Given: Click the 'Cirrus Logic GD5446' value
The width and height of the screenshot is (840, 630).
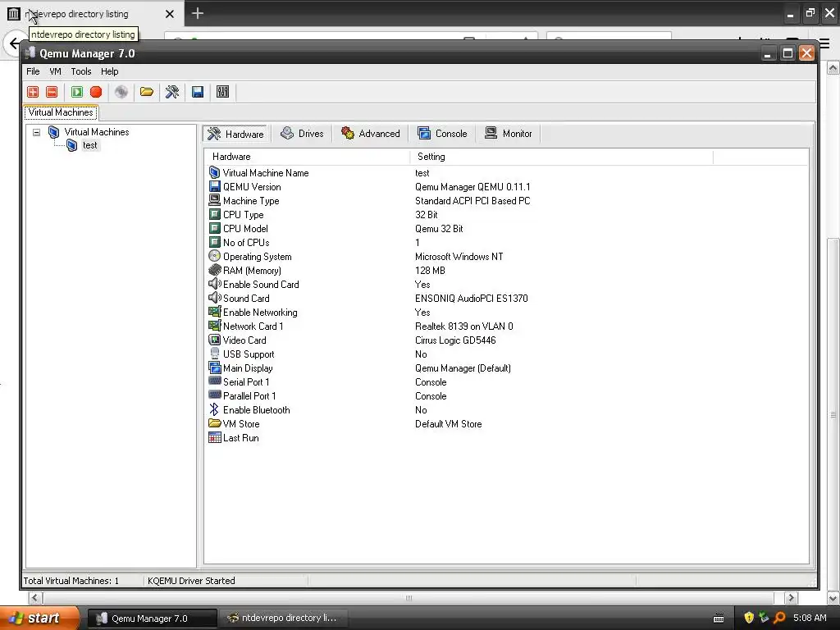Looking at the screenshot, I should [x=455, y=340].
